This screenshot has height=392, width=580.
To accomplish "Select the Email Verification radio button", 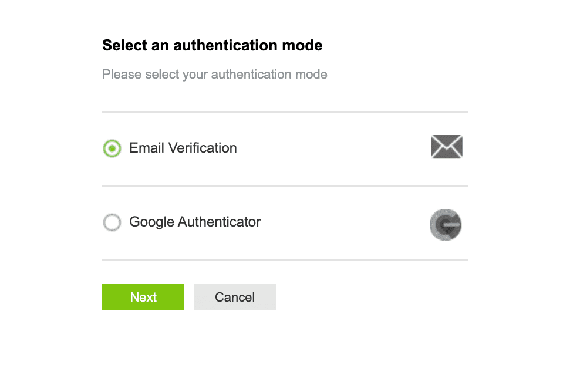I will click(x=112, y=148).
